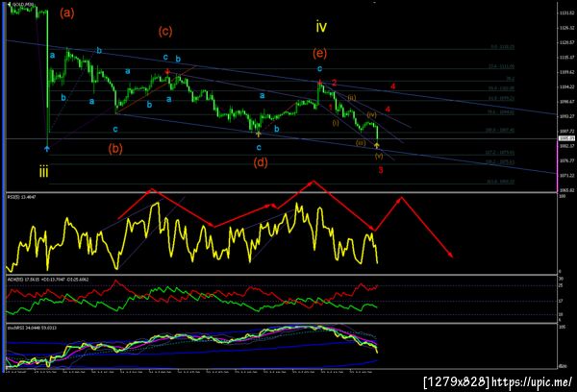The height and width of the screenshot is (392, 577).
Task: Select the orange up arrow above the (v) label
Action: point(377,146)
